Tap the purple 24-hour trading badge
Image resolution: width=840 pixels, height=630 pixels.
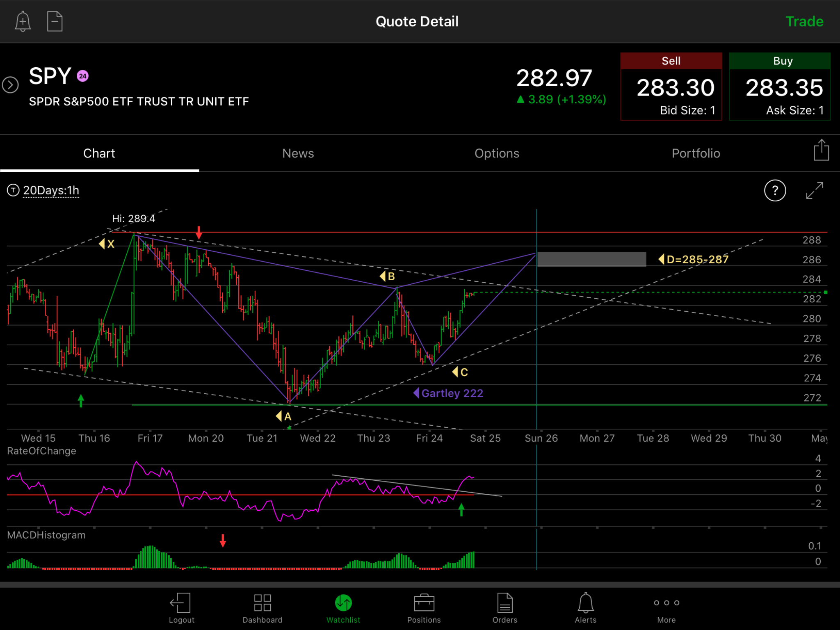[x=83, y=76]
